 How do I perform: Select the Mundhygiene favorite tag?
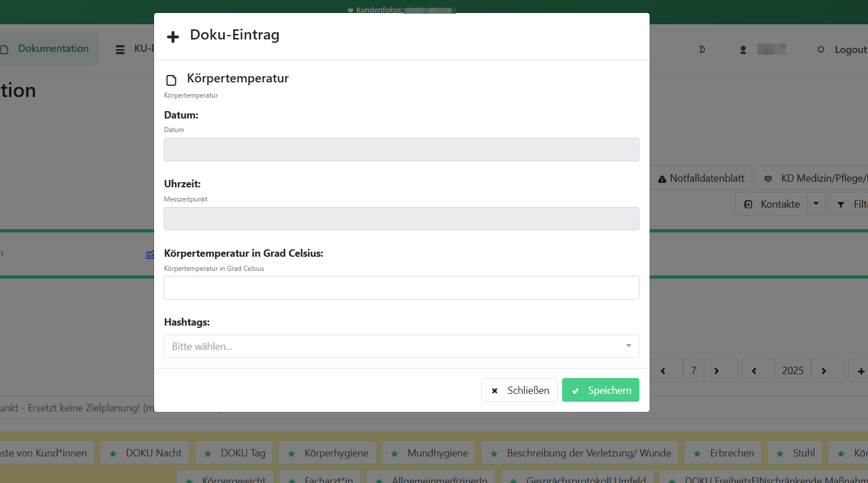429,453
